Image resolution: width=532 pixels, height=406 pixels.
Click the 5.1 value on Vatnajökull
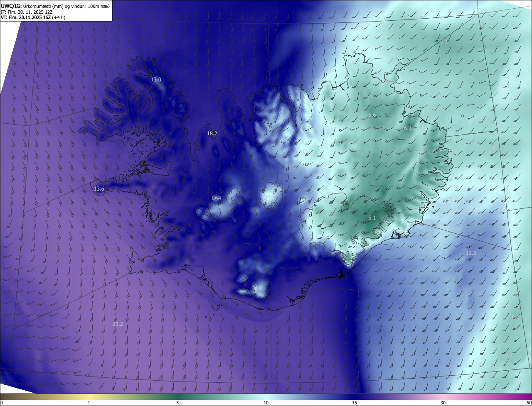pos(372,218)
